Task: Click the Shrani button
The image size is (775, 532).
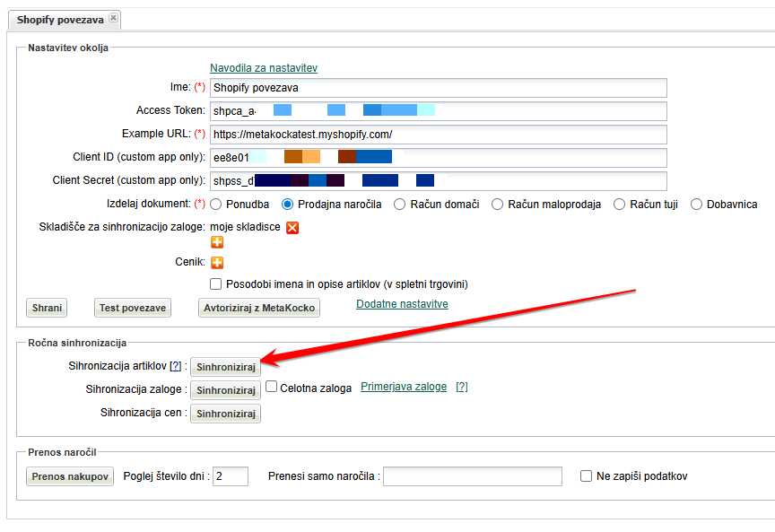Action: pyautogui.click(x=47, y=308)
